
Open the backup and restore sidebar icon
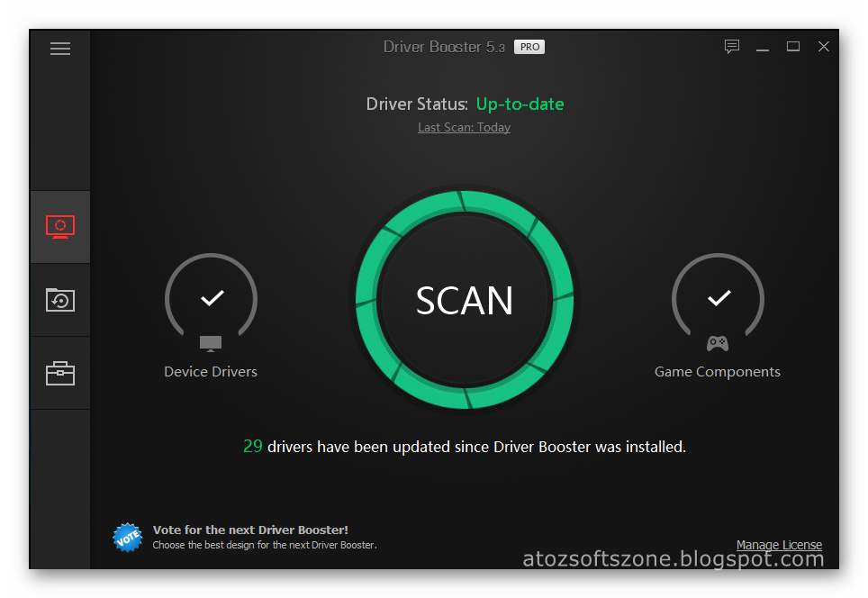tap(60, 300)
